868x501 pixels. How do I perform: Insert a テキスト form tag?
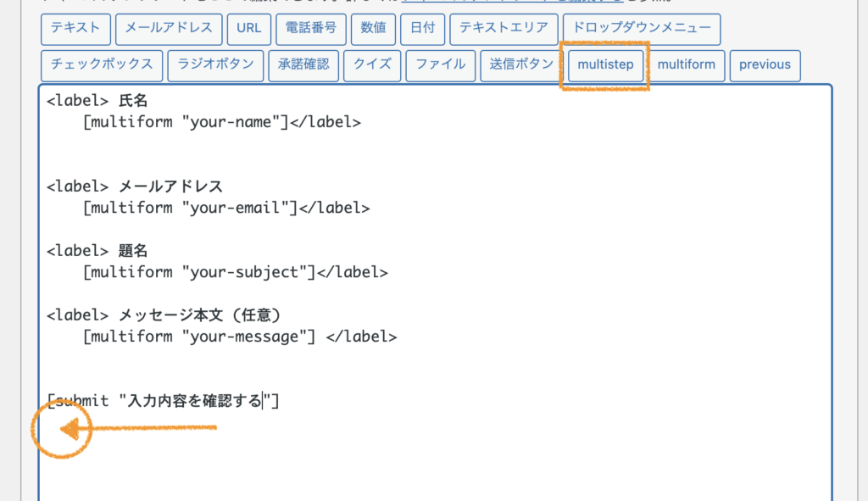(x=75, y=29)
